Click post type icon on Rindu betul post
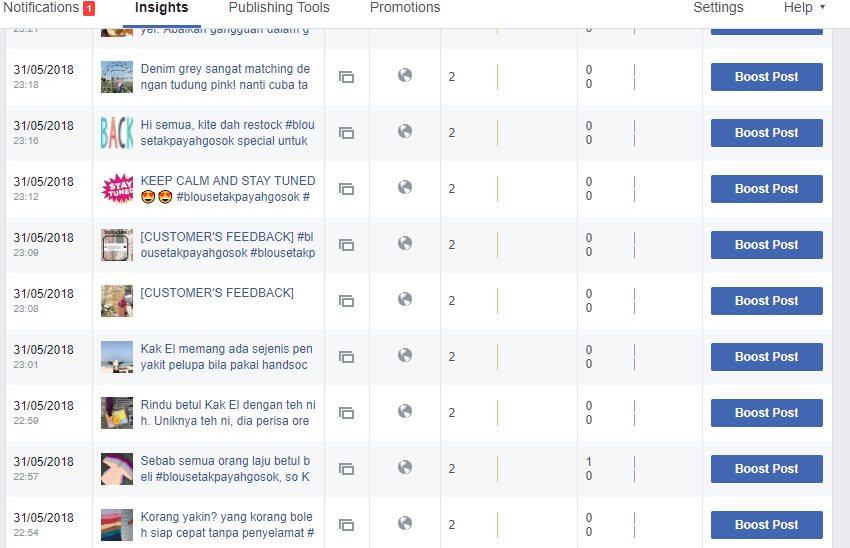 tap(346, 413)
